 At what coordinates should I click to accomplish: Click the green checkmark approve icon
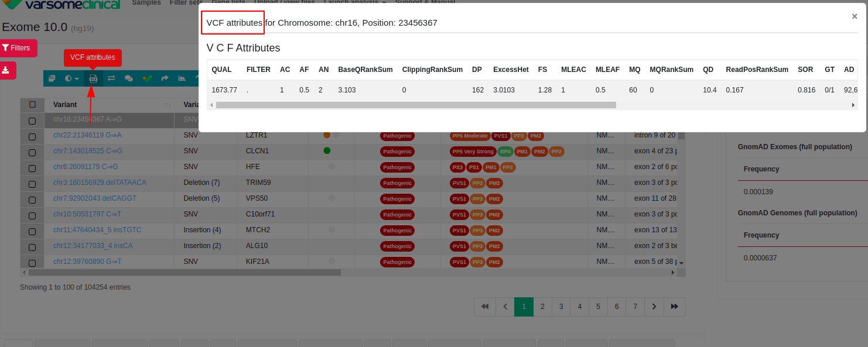click(148, 78)
